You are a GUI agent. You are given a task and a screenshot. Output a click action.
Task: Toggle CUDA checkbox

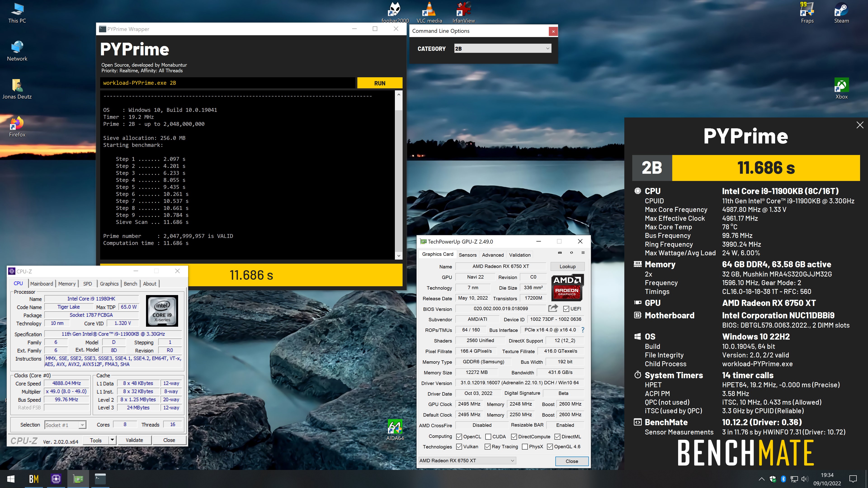488,436
